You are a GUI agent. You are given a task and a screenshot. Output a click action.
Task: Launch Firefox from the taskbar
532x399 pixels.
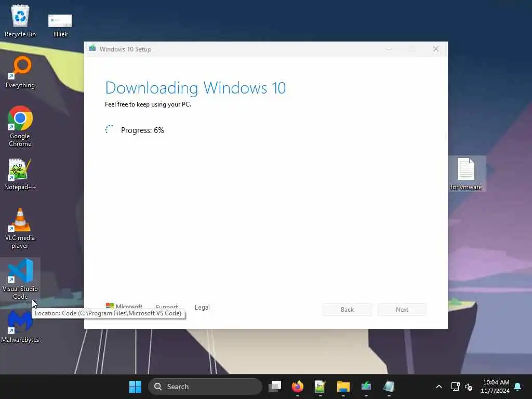pyautogui.click(x=298, y=387)
